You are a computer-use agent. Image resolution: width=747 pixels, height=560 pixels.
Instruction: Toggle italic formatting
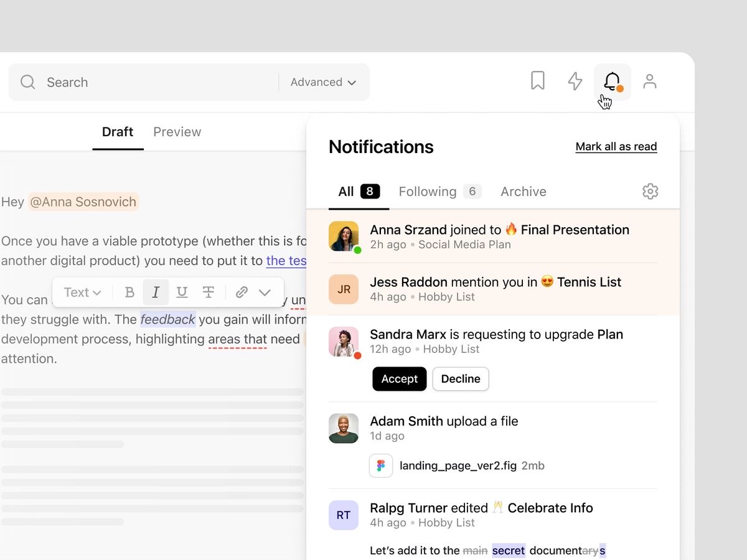[x=156, y=292]
